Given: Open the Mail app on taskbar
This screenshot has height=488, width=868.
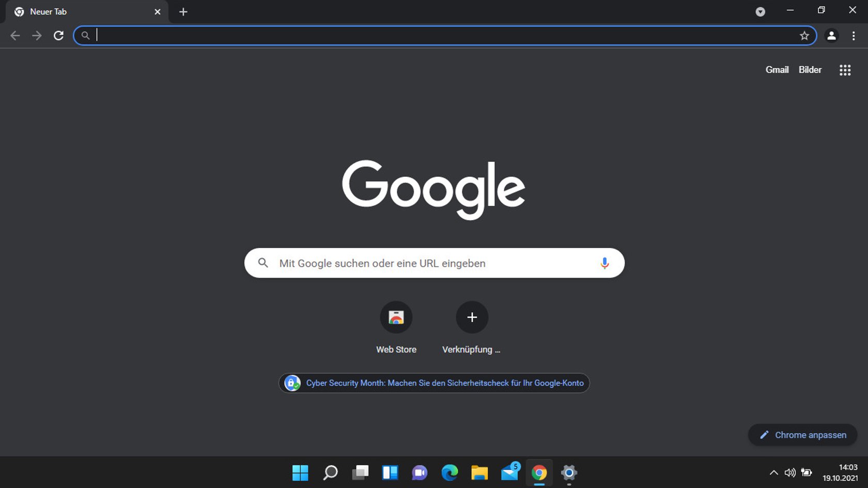Looking at the screenshot, I should (x=510, y=471).
